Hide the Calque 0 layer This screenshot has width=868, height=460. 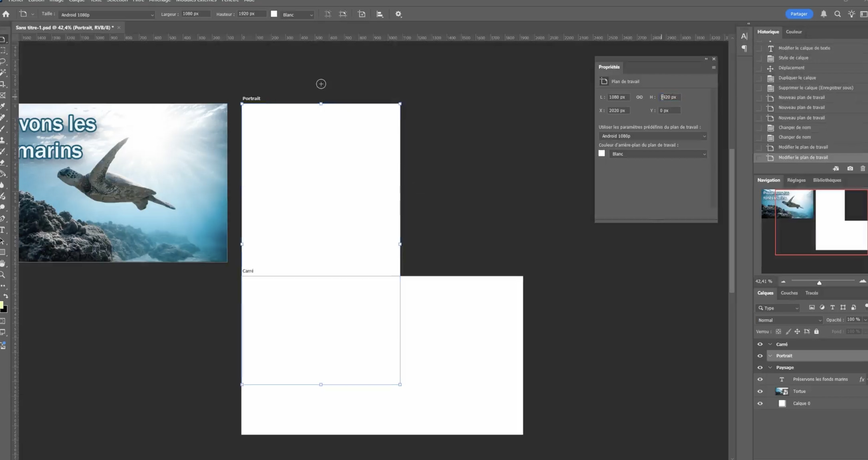click(760, 403)
